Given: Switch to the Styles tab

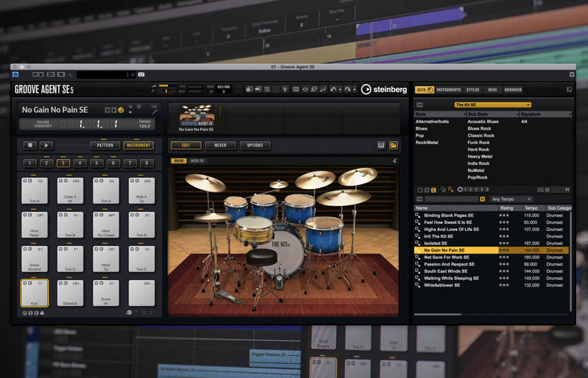Looking at the screenshot, I should click(472, 89).
